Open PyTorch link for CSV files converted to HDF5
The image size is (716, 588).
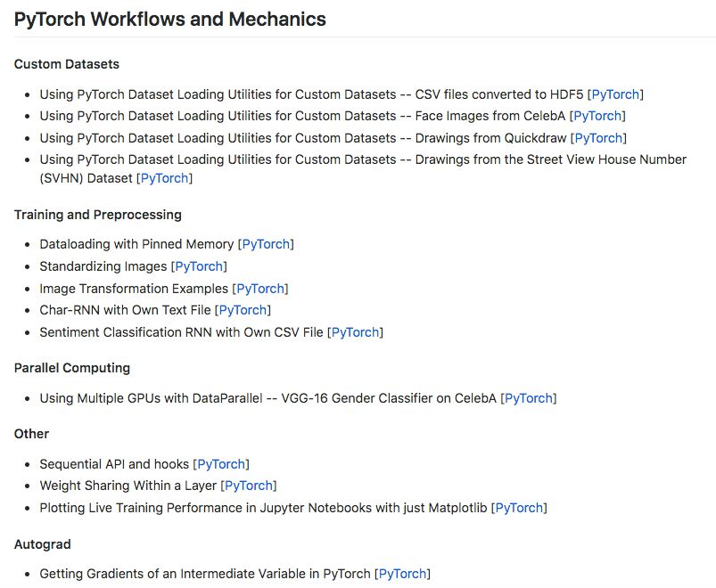(x=615, y=94)
